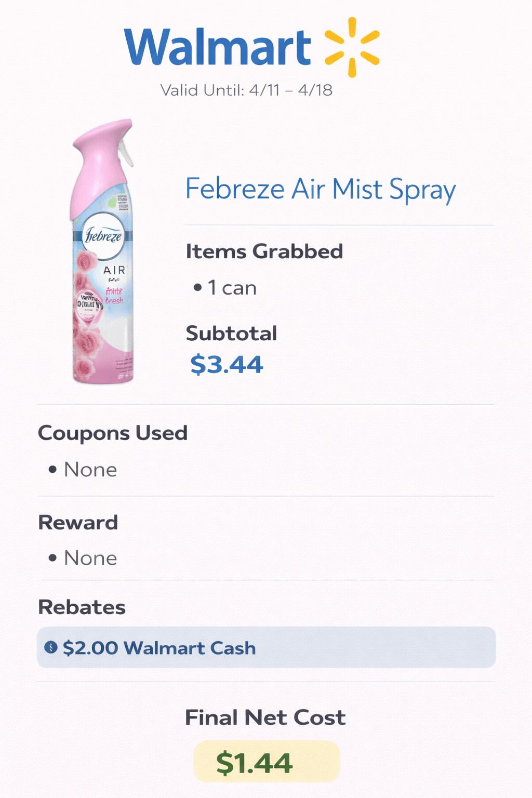Click the Febreze oval logo on can
This screenshot has width=532, height=798.
tap(103, 236)
